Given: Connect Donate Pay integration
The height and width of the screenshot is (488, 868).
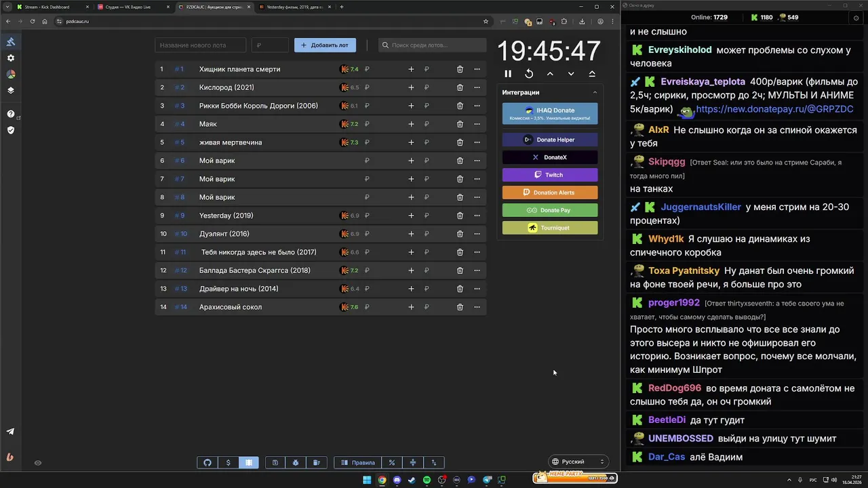Looking at the screenshot, I should [x=550, y=210].
